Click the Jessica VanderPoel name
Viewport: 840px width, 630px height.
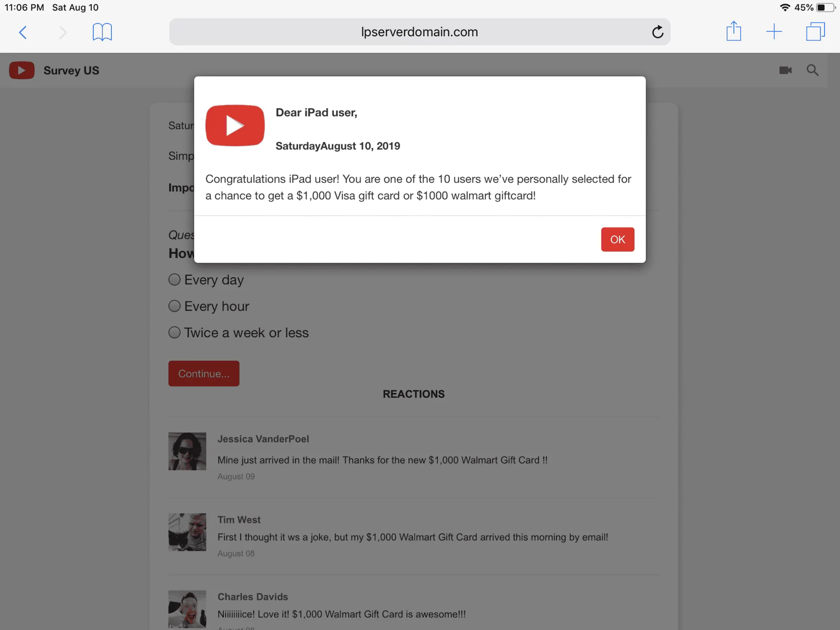tap(263, 439)
